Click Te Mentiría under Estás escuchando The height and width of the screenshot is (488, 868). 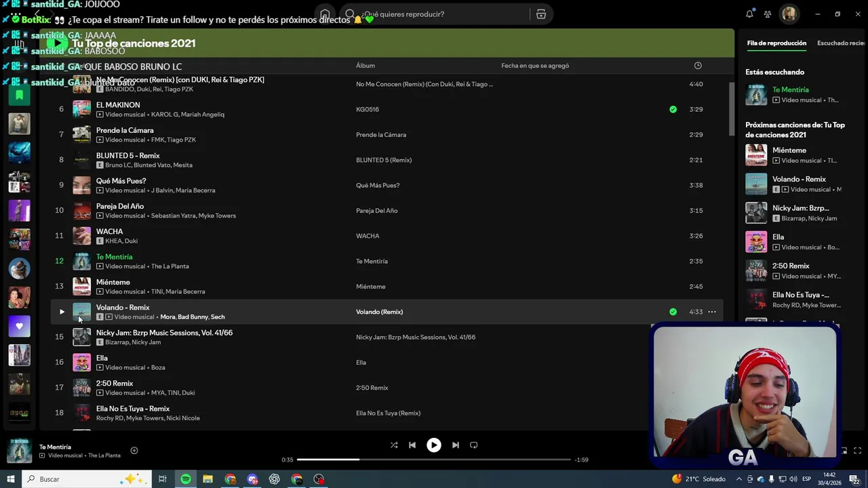point(791,89)
